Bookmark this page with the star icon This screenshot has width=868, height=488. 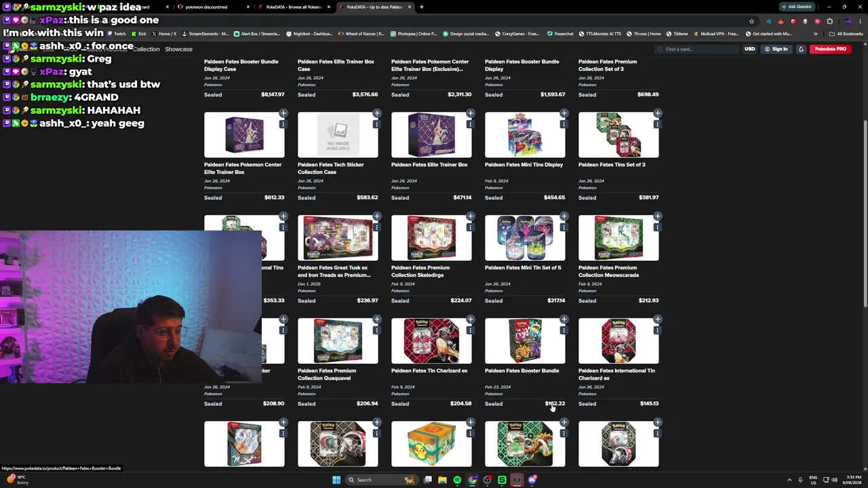[751, 21]
